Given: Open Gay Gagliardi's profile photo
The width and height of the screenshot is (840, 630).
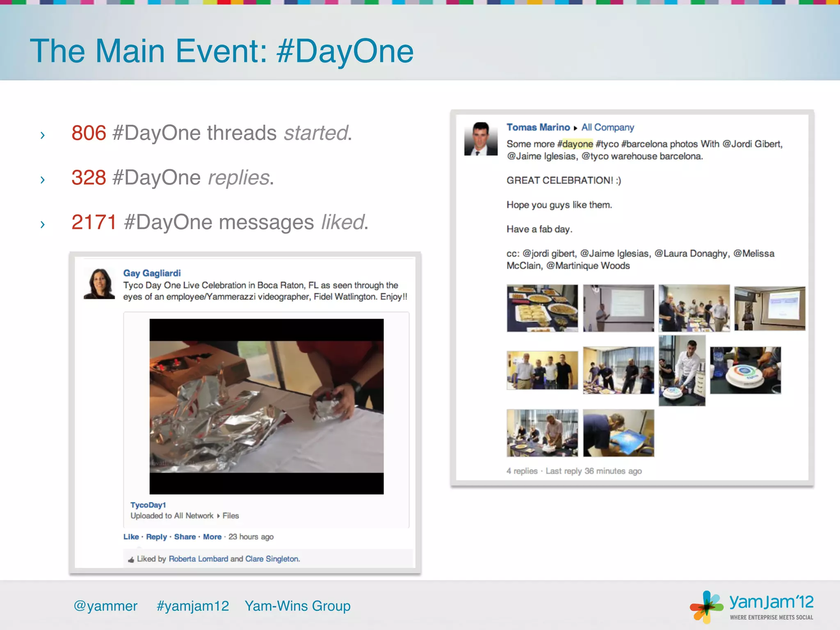Looking at the screenshot, I should [x=99, y=284].
